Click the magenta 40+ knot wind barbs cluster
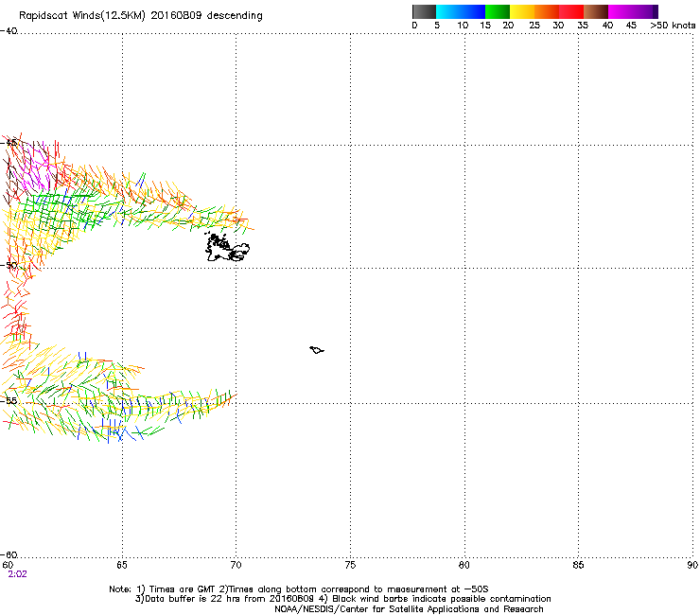Screen dimensions: 700x615 (36, 167)
